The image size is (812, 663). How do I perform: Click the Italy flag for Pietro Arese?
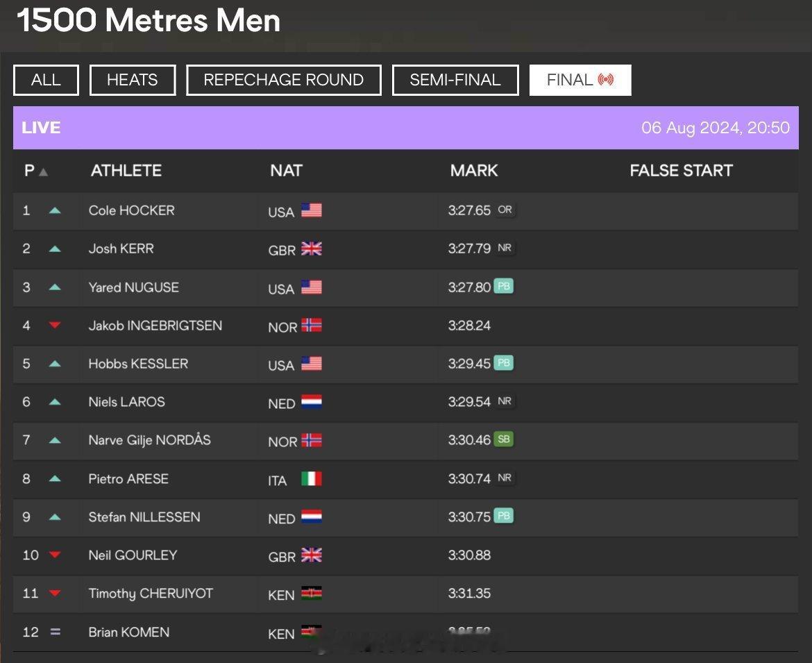(311, 478)
